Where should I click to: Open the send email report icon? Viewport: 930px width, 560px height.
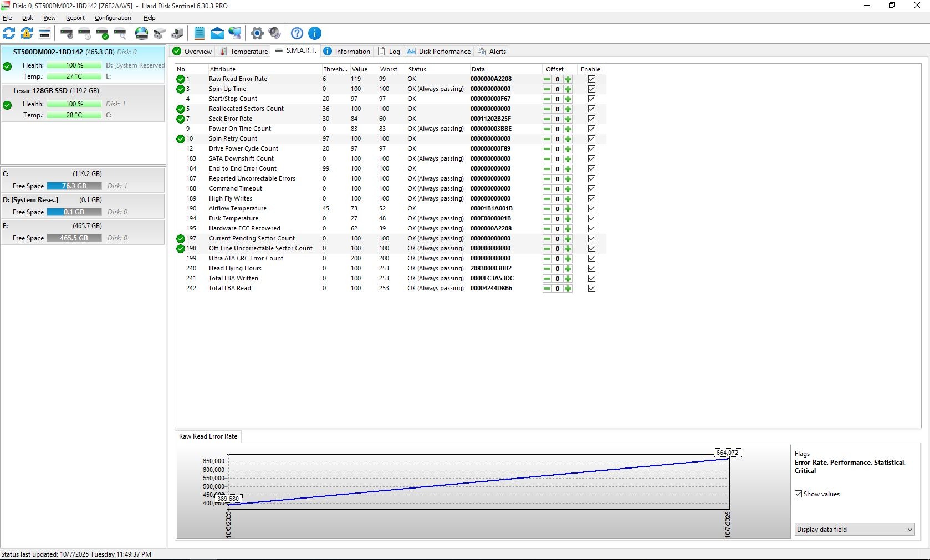(x=217, y=33)
